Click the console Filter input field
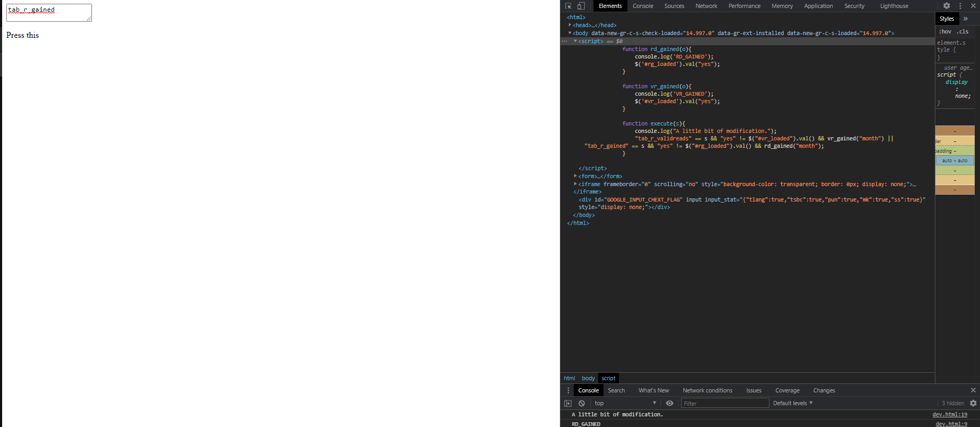 (x=724, y=404)
